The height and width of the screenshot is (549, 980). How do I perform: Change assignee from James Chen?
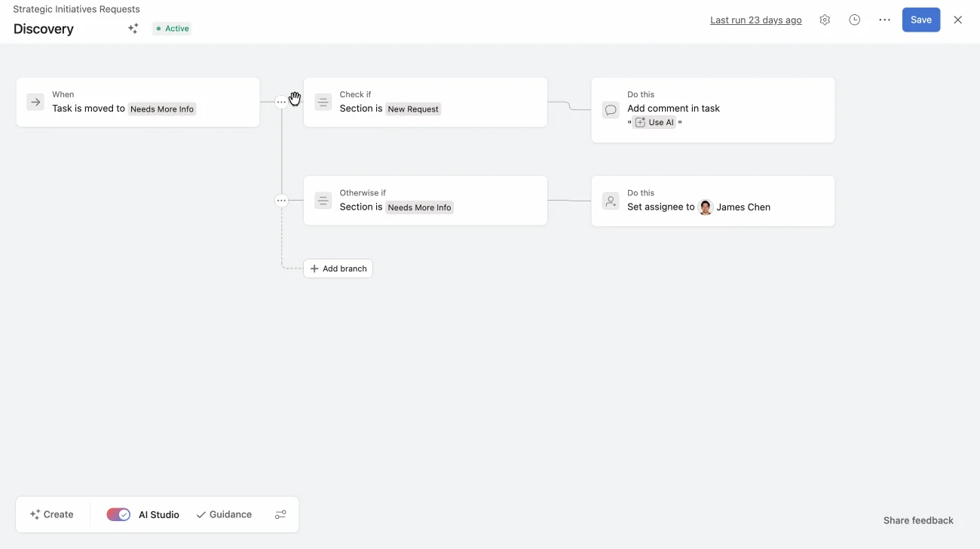pyautogui.click(x=733, y=207)
